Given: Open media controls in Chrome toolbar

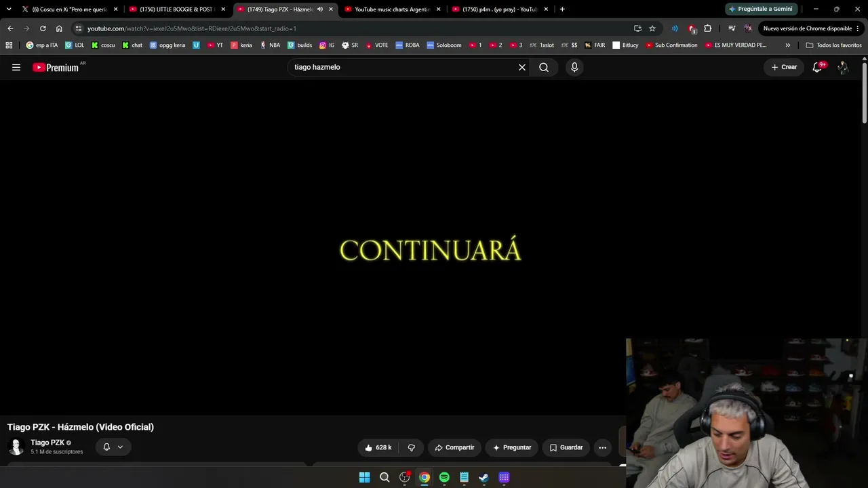Looking at the screenshot, I should click(x=732, y=28).
